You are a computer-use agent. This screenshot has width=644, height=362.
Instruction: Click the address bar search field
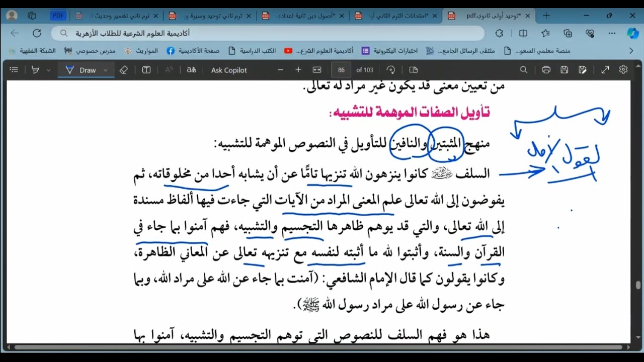[268, 33]
